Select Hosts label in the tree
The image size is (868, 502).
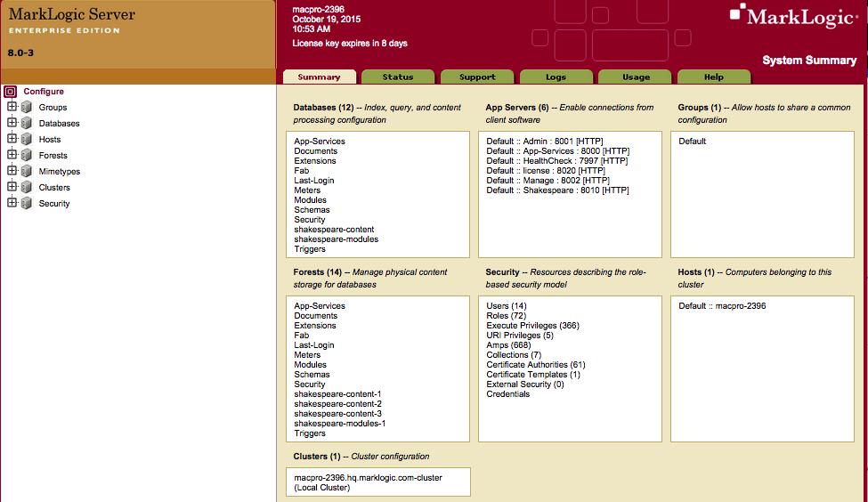click(50, 140)
